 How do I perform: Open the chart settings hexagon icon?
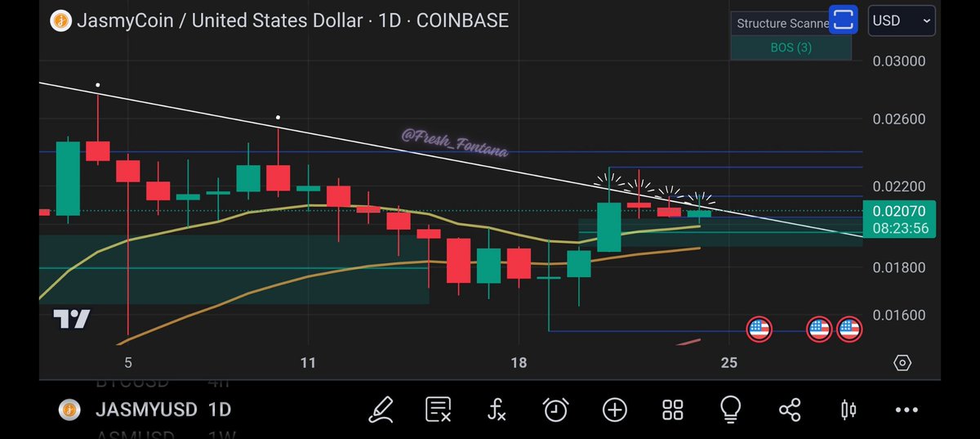tap(902, 363)
